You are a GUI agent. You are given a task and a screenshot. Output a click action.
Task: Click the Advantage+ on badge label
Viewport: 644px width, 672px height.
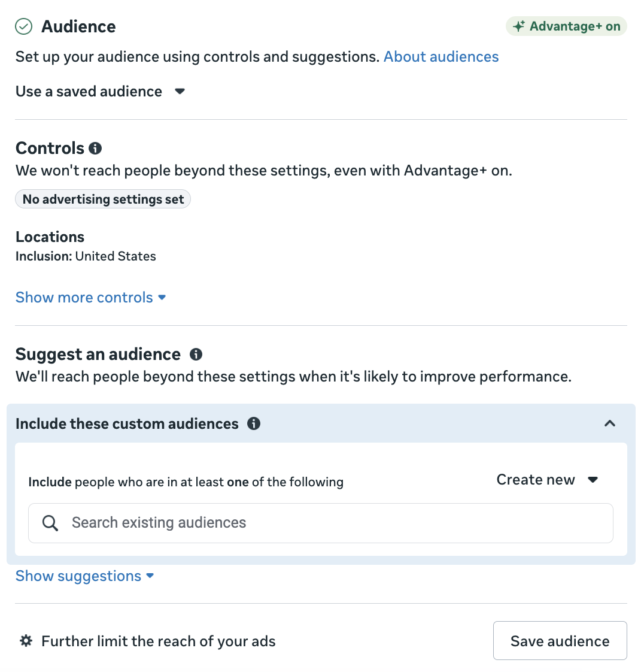click(575, 26)
